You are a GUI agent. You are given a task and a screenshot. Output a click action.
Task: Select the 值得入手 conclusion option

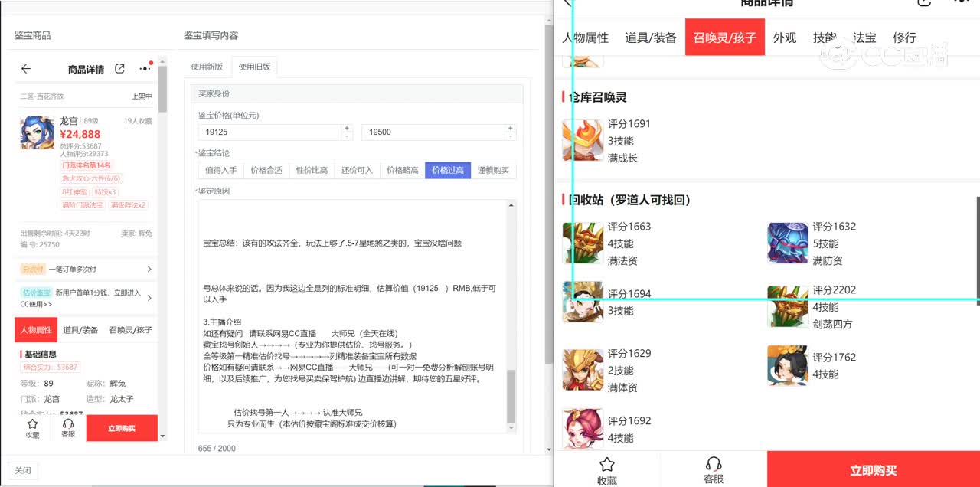220,170
